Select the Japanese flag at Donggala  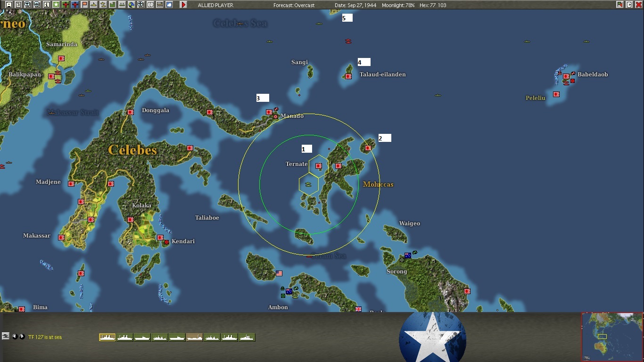(131, 112)
